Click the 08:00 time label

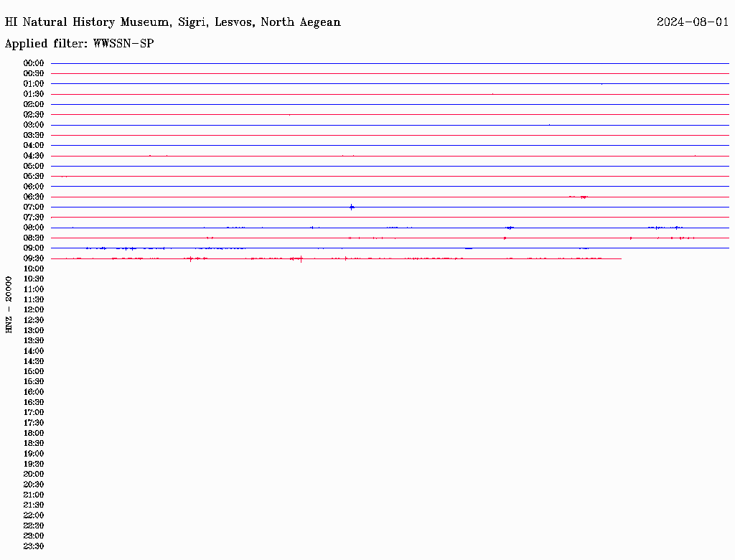[x=34, y=228]
